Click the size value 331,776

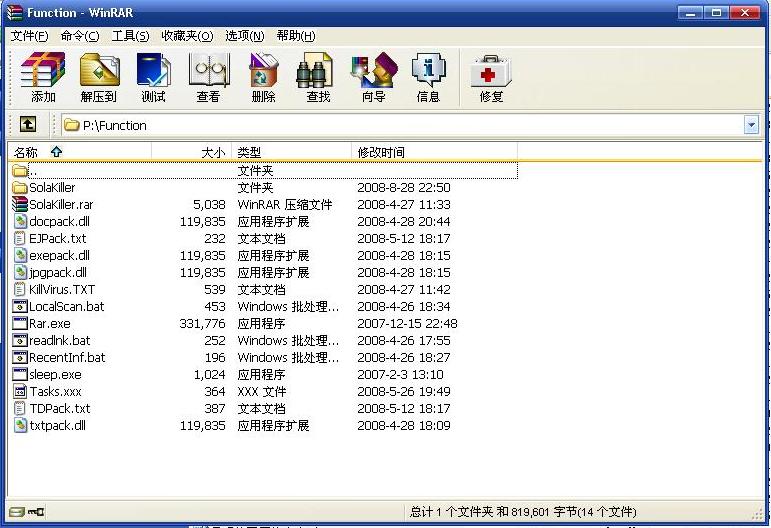click(x=202, y=323)
